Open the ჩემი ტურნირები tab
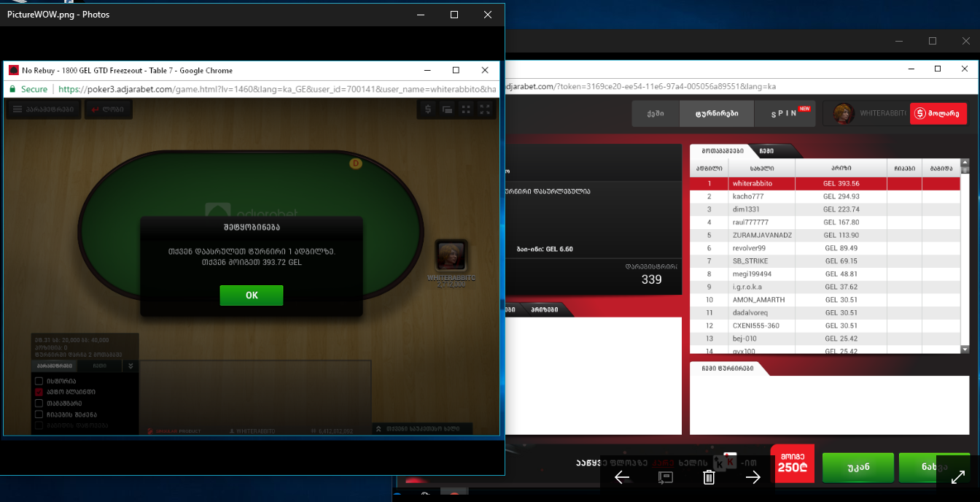This screenshot has width=980, height=502. (728, 368)
